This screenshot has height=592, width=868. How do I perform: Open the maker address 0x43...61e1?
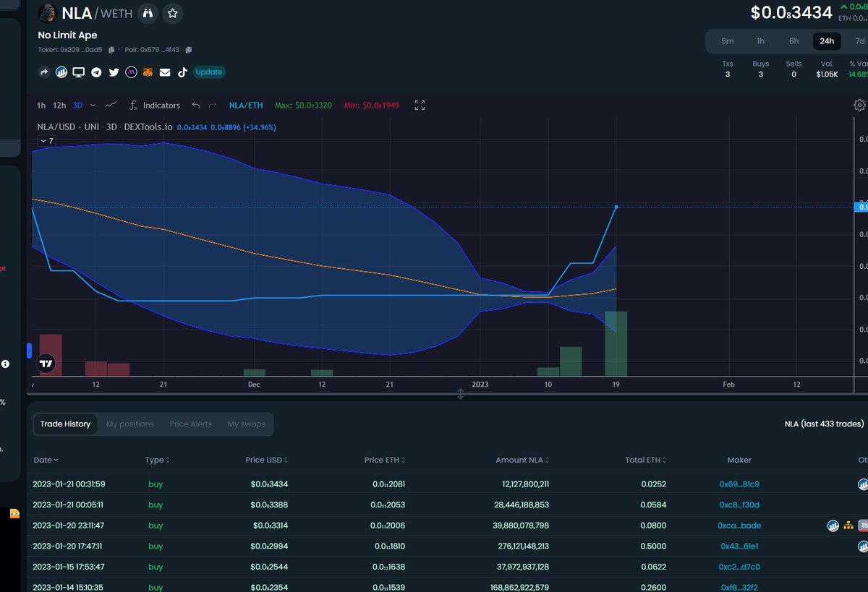click(739, 546)
